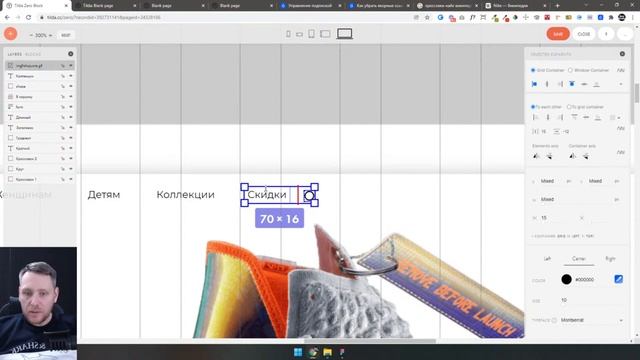Click the black color swatch

click(566, 279)
